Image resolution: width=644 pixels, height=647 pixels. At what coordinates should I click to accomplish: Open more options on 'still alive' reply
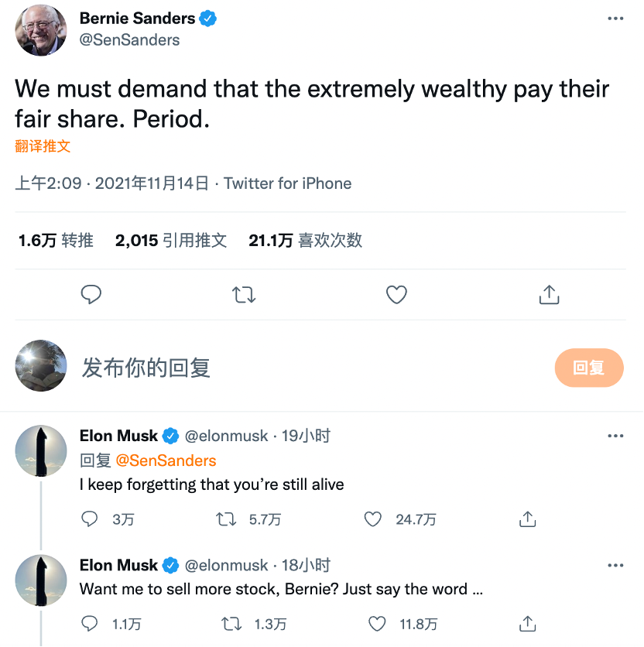click(x=615, y=436)
